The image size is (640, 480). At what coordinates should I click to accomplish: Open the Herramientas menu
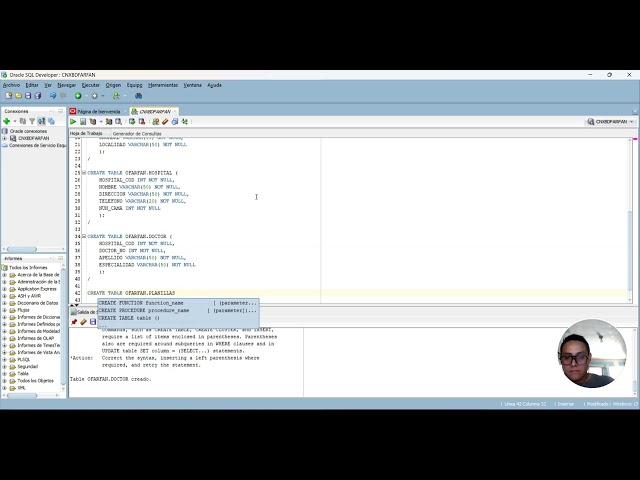pos(163,85)
